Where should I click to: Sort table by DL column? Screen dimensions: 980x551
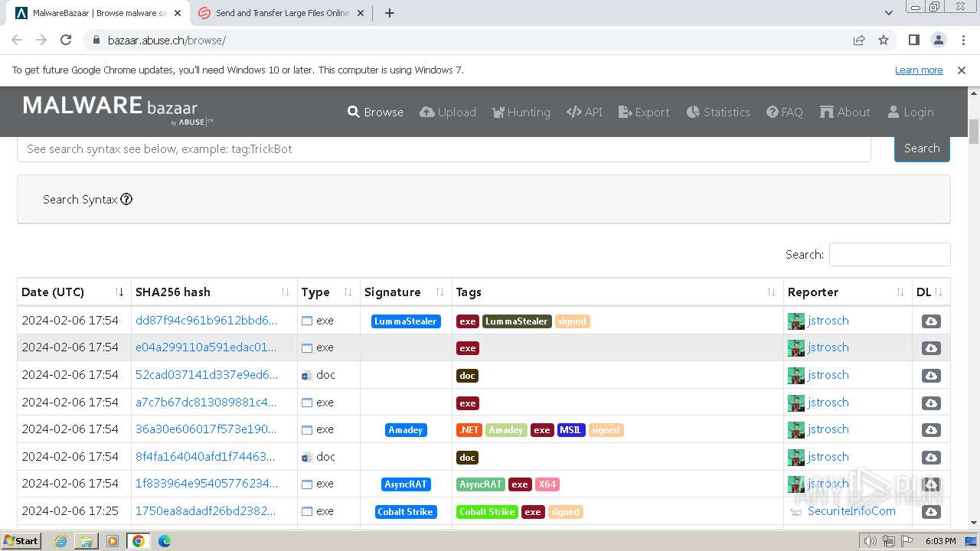pos(931,292)
